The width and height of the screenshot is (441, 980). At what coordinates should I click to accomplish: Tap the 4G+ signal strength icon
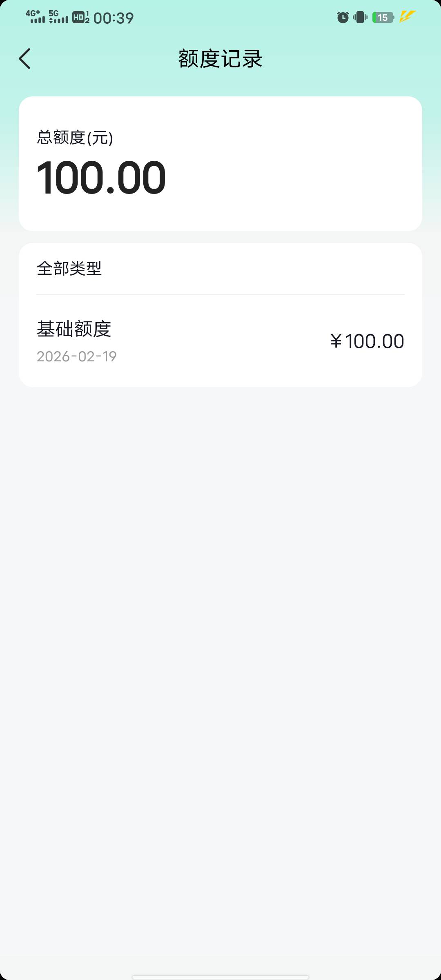click(36, 17)
